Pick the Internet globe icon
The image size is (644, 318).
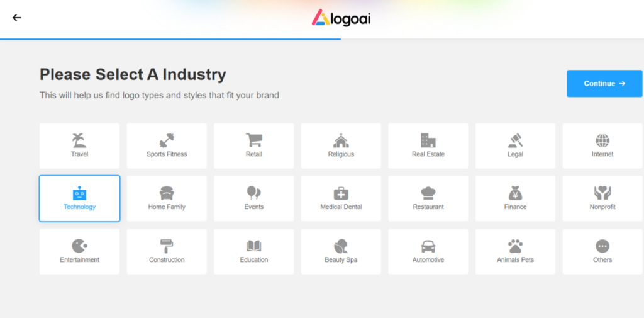(602, 140)
